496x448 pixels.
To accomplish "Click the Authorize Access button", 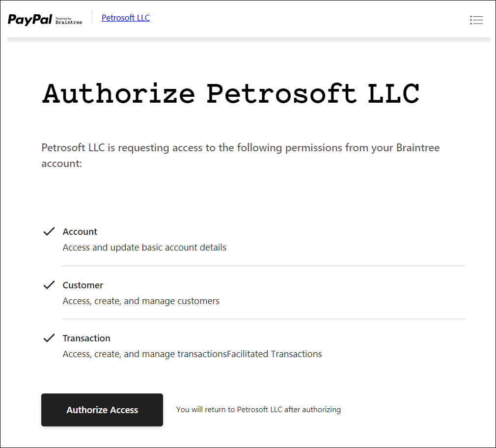I will 102,410.
